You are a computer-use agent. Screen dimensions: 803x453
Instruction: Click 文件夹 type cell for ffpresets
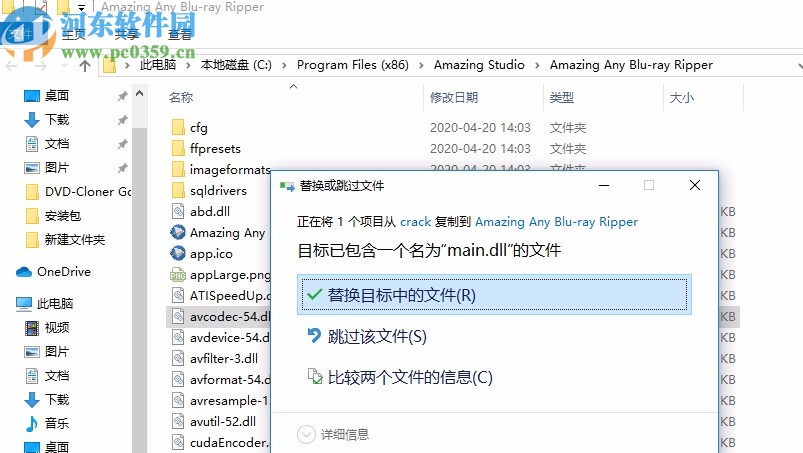pyautogui.click(x=567, y=148)
